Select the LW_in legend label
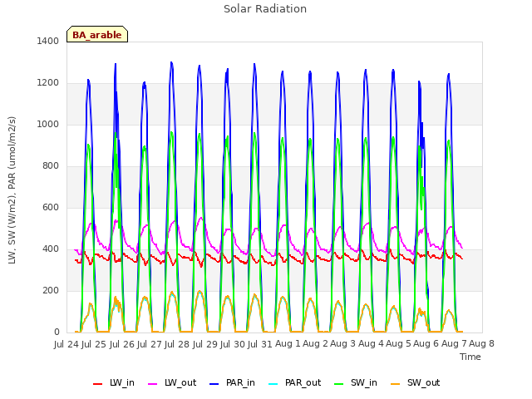 [x=122, y=382]
